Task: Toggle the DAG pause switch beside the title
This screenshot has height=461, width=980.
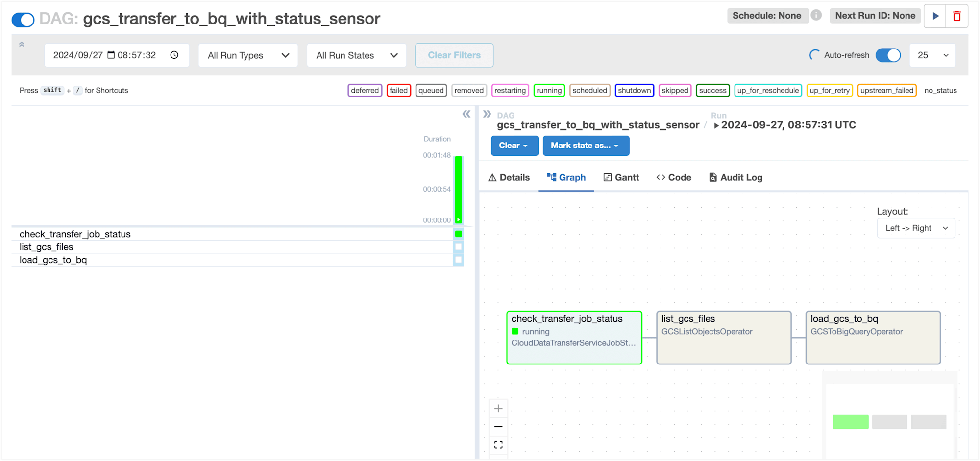Action: coord(23,20)
